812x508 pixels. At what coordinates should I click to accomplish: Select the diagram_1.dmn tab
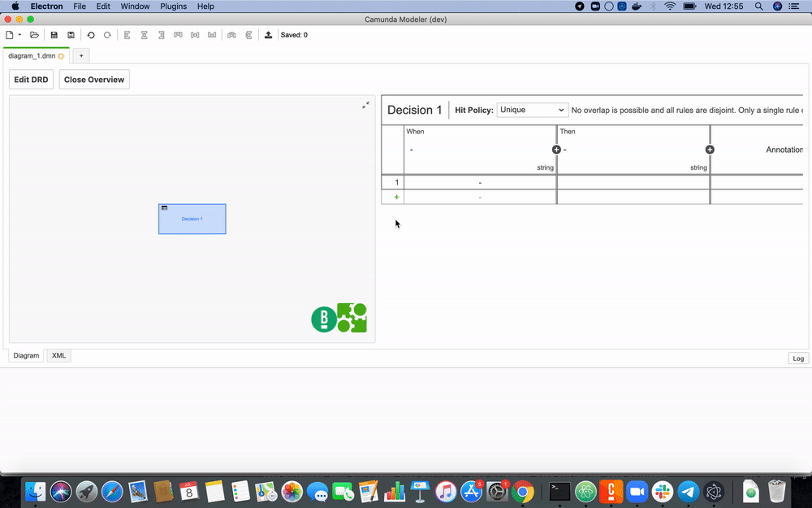36,56
